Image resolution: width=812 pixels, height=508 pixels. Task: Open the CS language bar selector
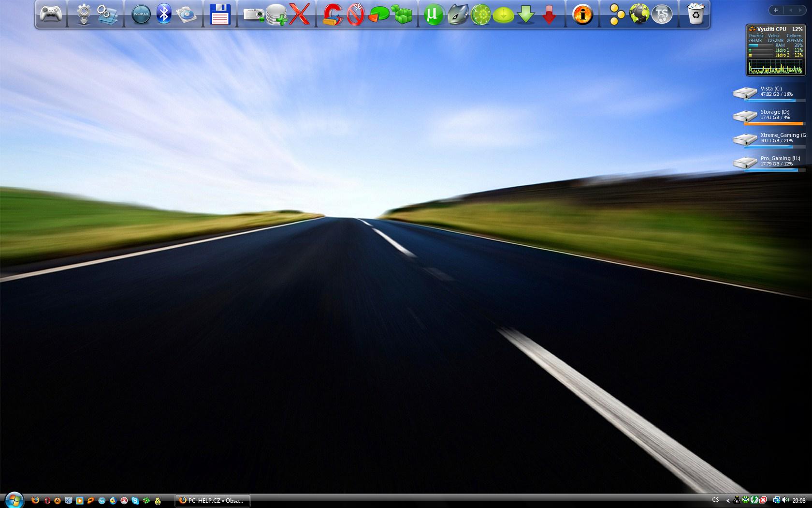pos(715,500)
